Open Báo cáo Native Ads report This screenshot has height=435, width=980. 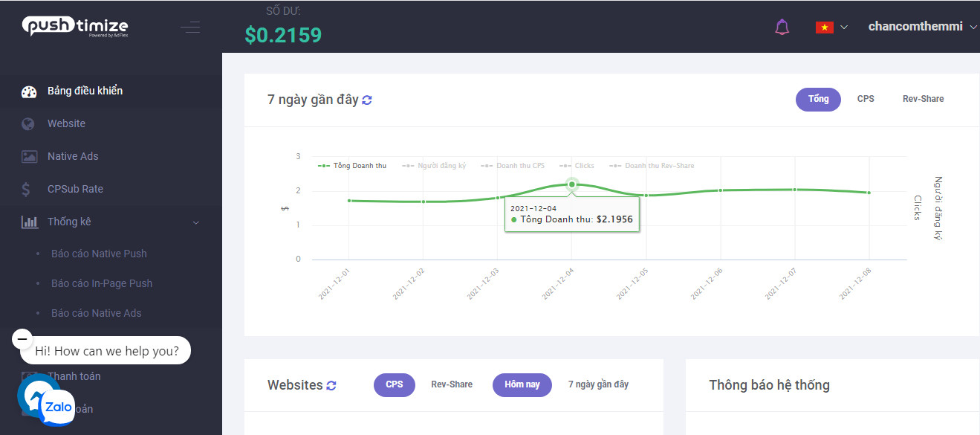[x=96, y=313]
